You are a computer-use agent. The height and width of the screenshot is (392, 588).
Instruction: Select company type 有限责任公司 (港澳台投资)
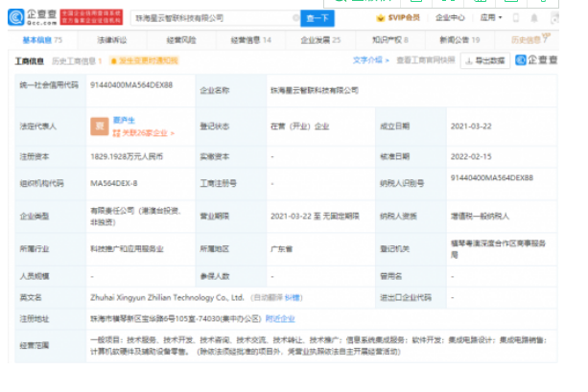point(136,217)
